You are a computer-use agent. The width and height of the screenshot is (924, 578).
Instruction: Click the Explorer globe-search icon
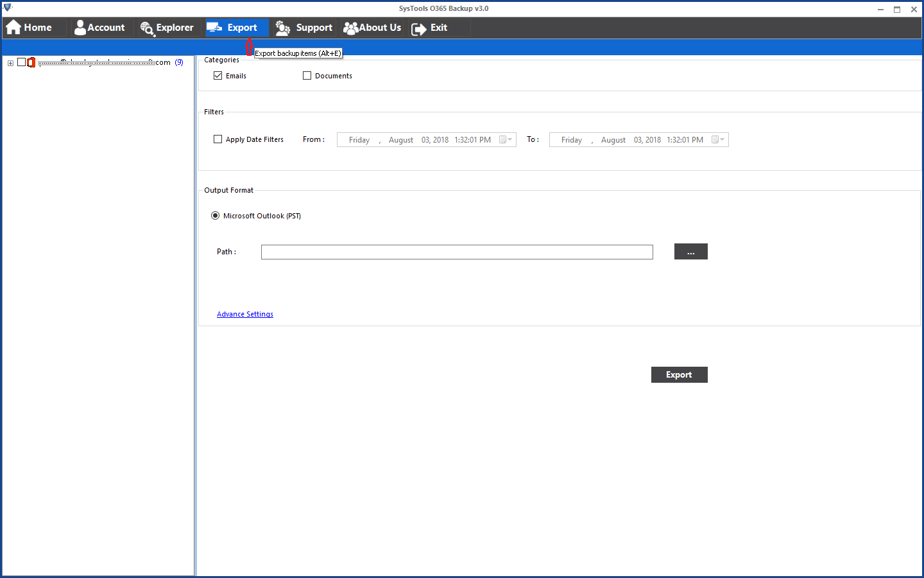click(x=147, y=28)
